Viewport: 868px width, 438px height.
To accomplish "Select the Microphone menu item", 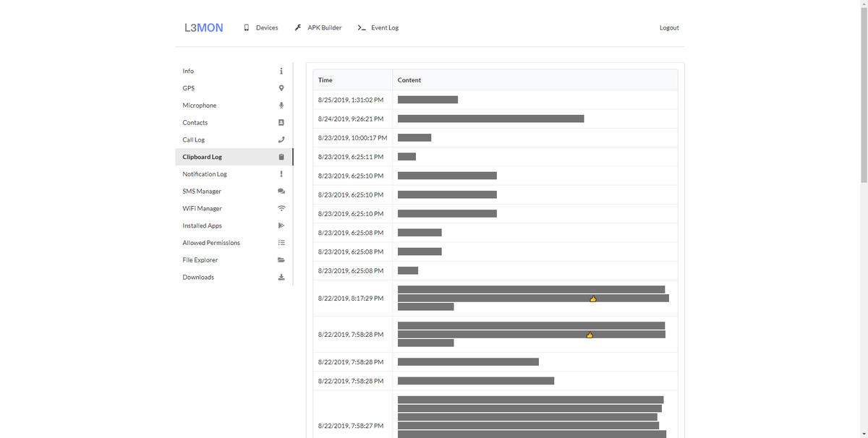I will coord(234,106).
